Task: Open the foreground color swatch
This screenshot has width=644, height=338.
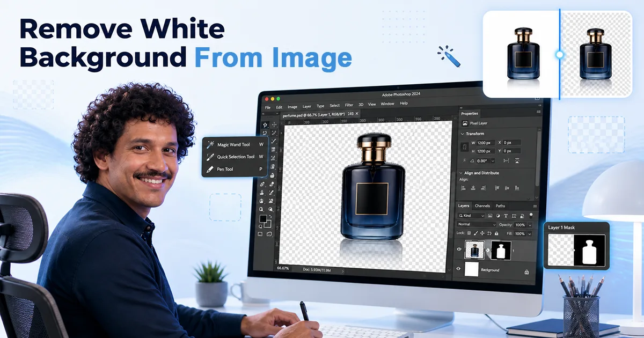Action: coord(263,218)
